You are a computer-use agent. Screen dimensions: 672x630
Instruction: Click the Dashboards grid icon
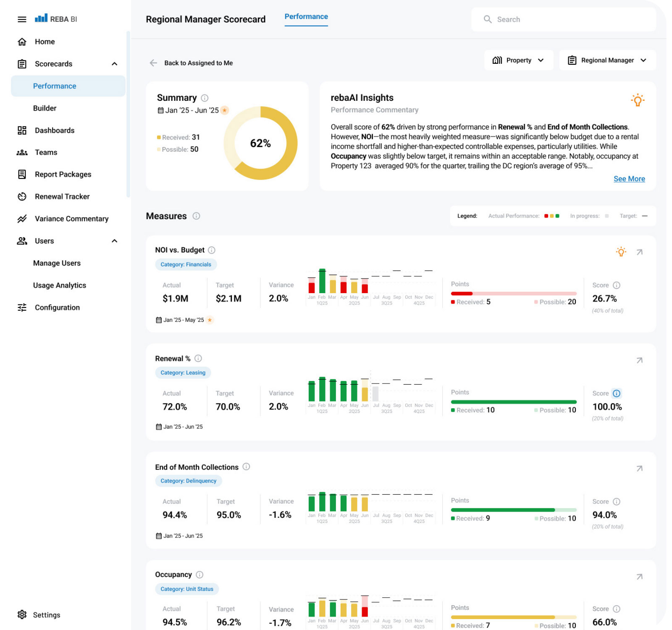pos(22,130)
